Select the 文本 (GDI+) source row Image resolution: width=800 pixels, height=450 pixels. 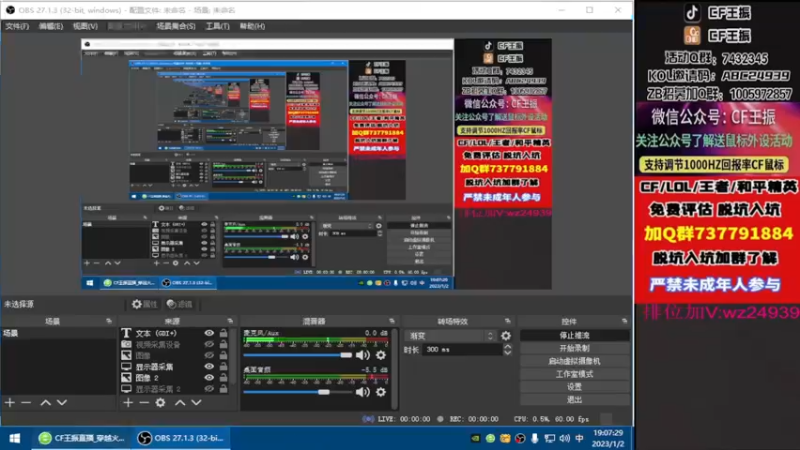[x=174, y=333]
